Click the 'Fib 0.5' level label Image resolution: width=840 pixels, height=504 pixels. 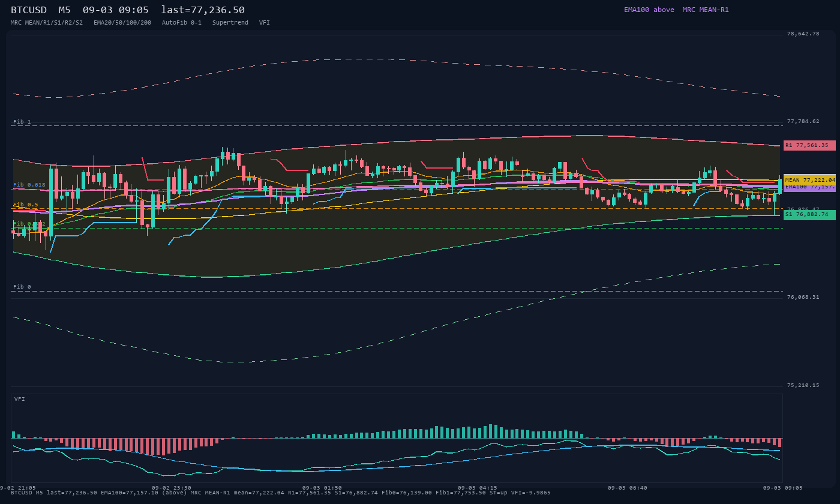(26, 205)
